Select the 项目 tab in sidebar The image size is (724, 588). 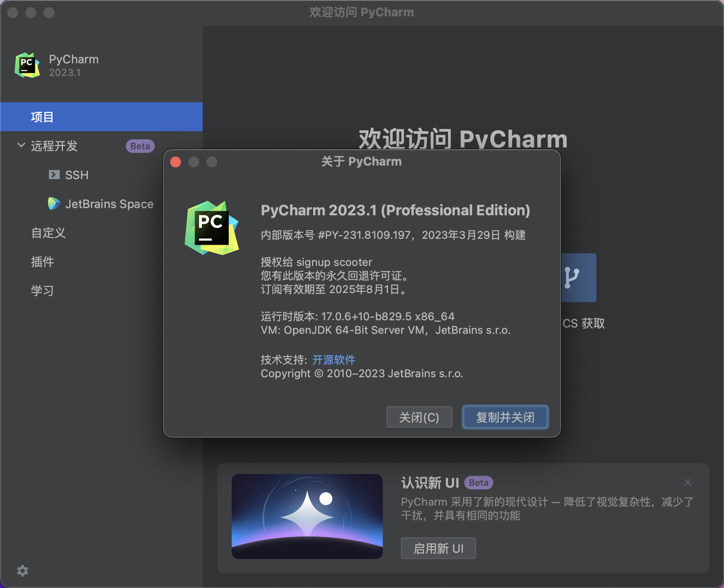point(101,117)
